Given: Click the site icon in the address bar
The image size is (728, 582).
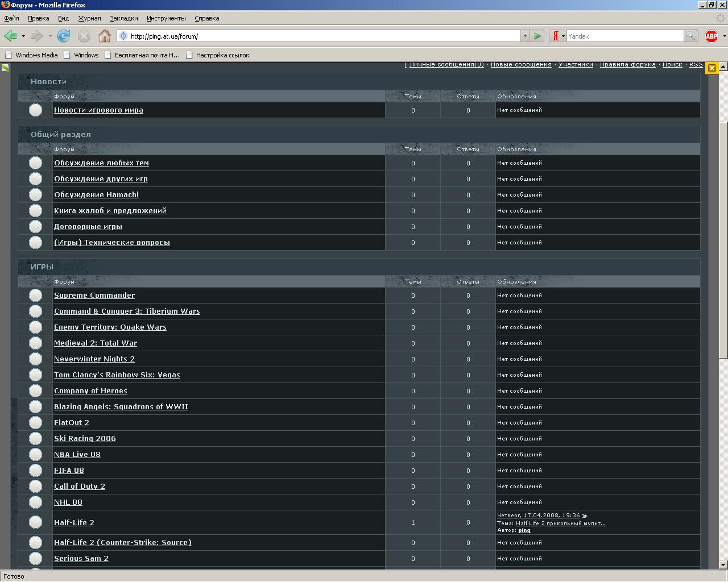Looking at the screenshot, I should (x=123, y=36).
